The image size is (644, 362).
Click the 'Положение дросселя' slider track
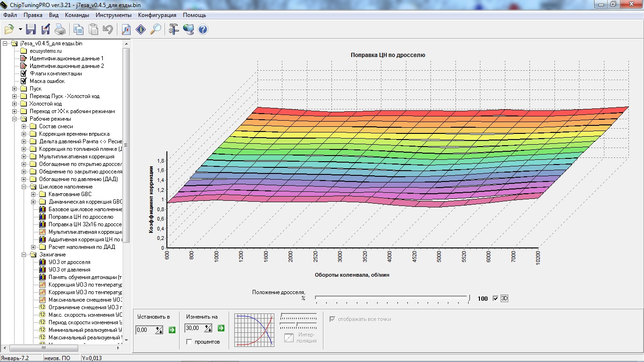(391, 297)
